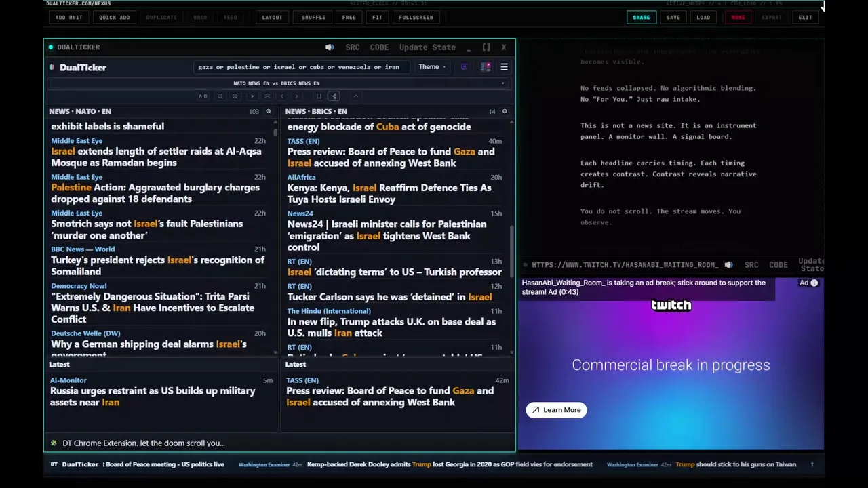Open In new flip, Trump attacks U.K. headline
Screen dimensions: 868x488
point(391,327)
